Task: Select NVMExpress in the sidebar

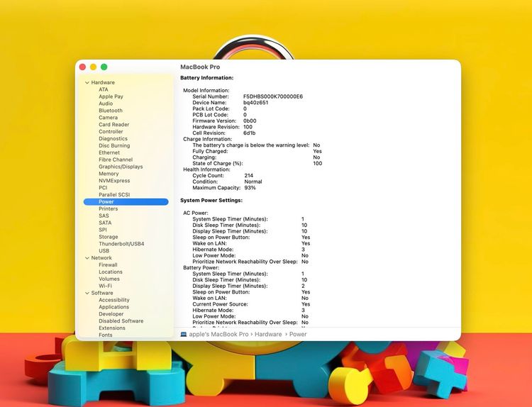Action: click(x=114, y=181)
